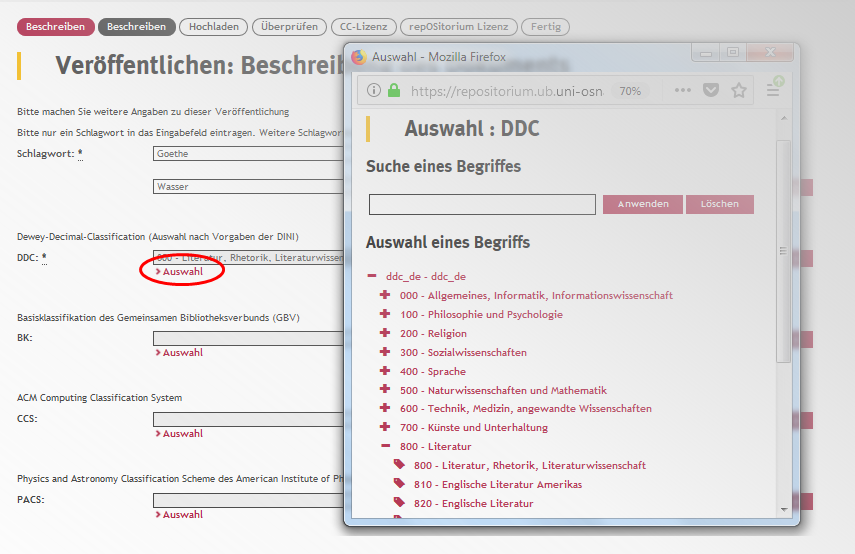Collapse the 800 - Literatur node
The image size is (855, 554).
click(x=386, y=446)
